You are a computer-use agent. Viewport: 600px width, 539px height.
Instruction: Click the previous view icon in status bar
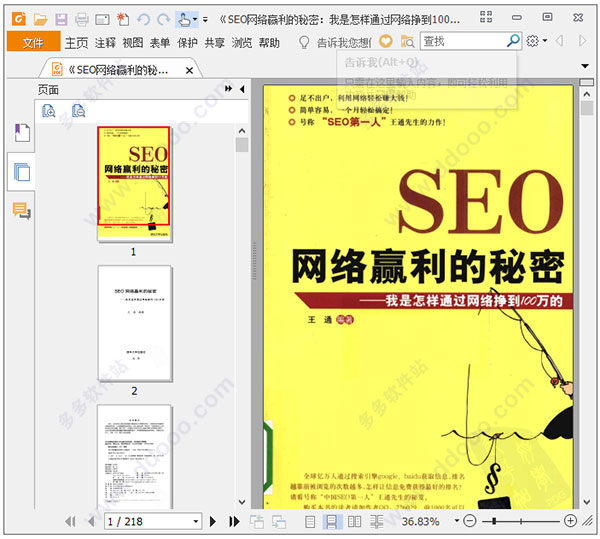pos(257,521)
